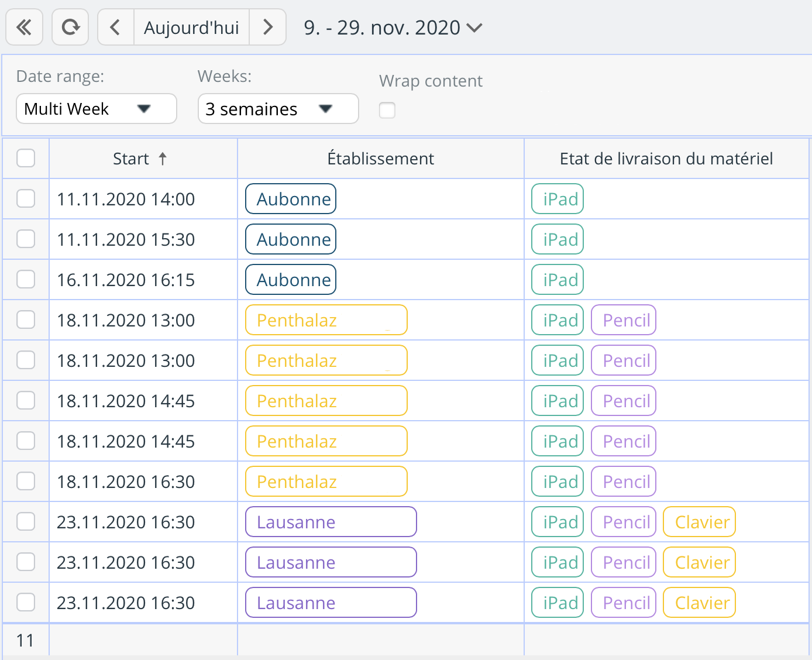Screen dimensions: 812x660
Task: Open the Date range dropdown arrow
Action: [144, 109]
